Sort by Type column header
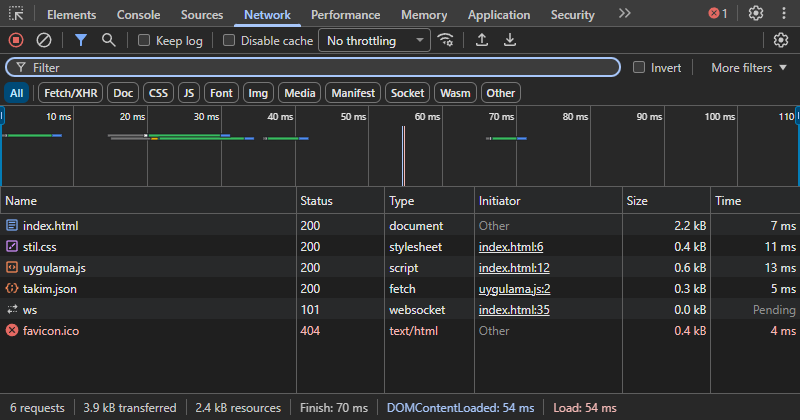Viewport: 800px width, 420px height. pyautogui.click(x=429, y=201)
